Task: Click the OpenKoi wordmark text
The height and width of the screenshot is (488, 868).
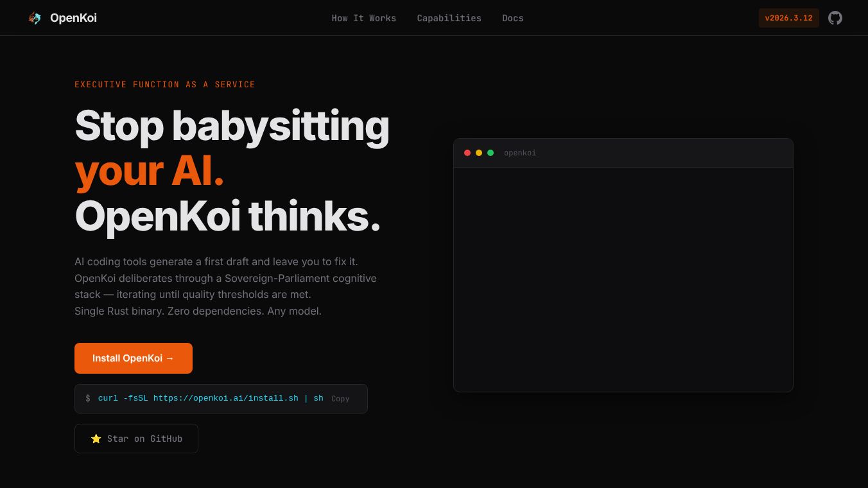Action: click(73, 18)
